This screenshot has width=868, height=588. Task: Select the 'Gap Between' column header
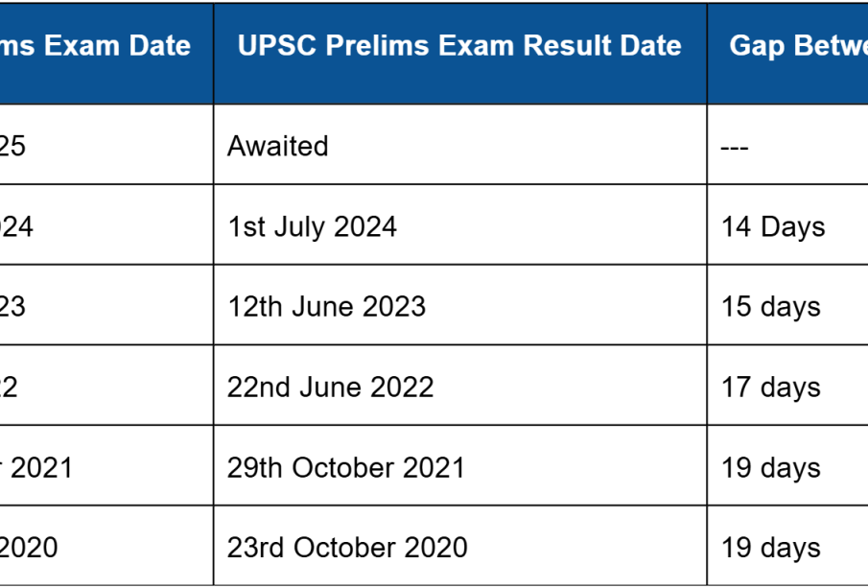[x=787, y=54]
